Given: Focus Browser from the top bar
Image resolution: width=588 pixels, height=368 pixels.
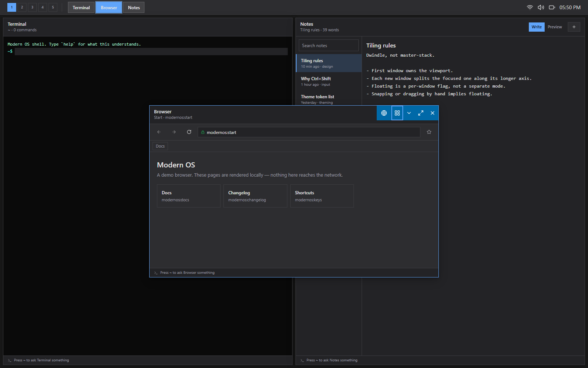Looking at the screenshot, I should pos(109,7).
